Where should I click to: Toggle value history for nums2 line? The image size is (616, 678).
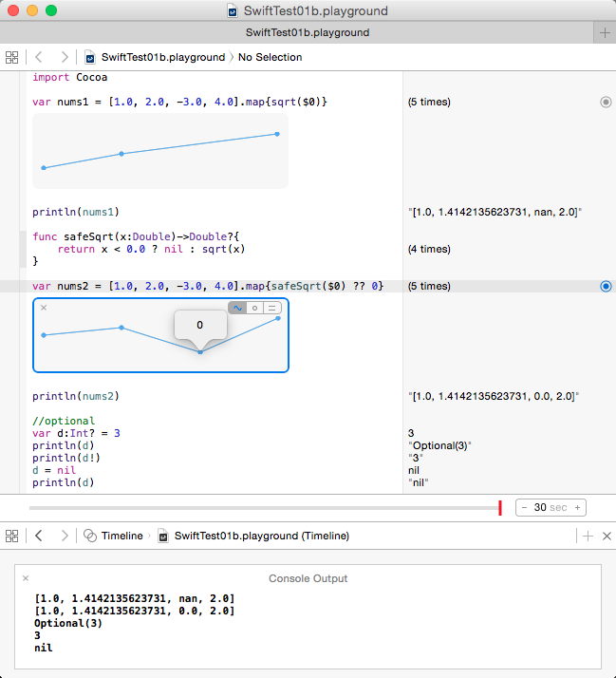606,286
